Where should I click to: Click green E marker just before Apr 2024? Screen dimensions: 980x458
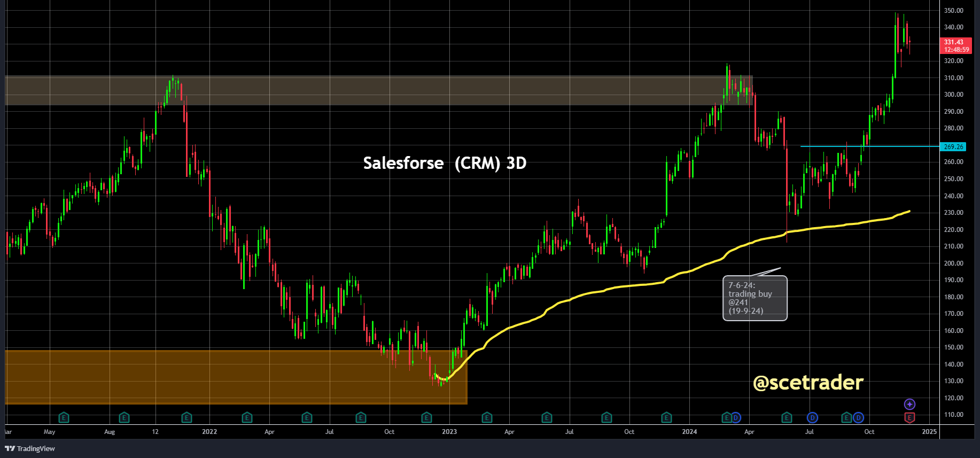coord(727,417)
